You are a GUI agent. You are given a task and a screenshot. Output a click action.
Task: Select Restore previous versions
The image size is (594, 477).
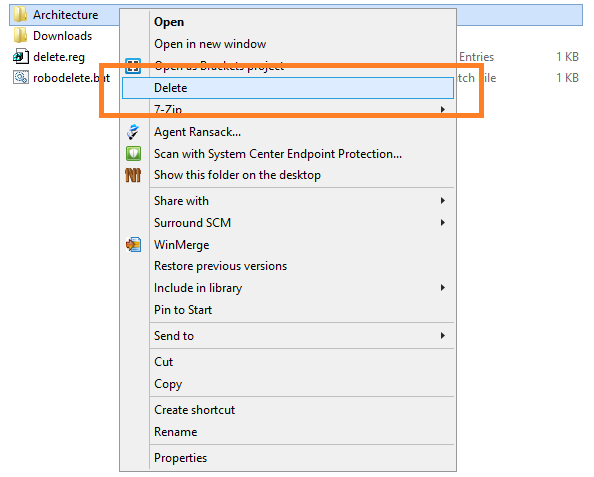pos(220,266)
